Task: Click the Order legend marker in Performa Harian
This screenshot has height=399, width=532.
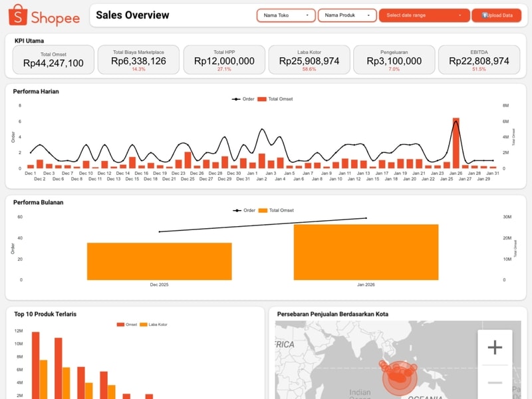Action: click(236, 99)
